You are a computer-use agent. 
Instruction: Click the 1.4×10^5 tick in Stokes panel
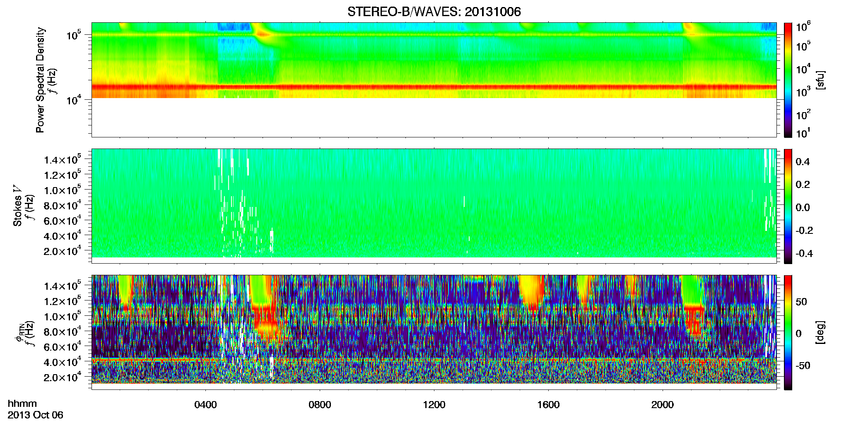pyautogui.click(x=63, y=159)
